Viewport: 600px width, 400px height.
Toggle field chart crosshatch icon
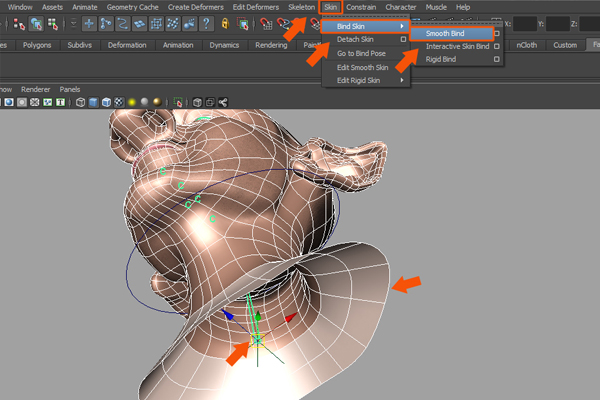(35, 102)
